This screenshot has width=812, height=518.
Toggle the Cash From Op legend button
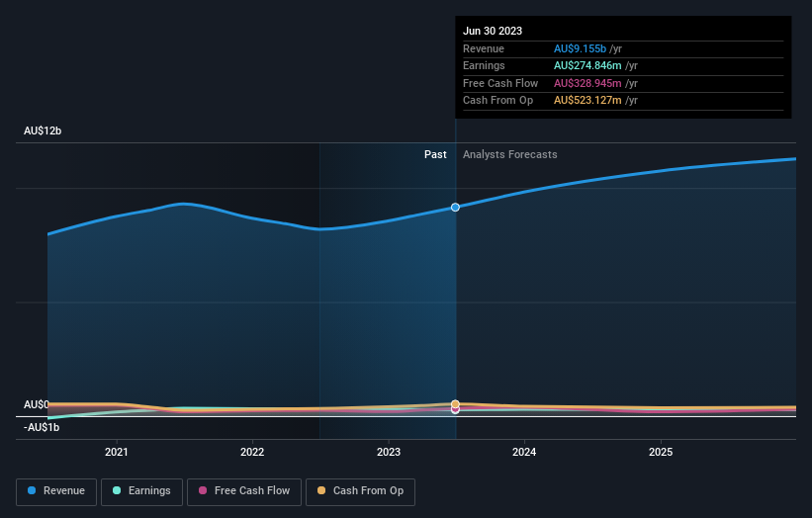[x=360, y=491]
